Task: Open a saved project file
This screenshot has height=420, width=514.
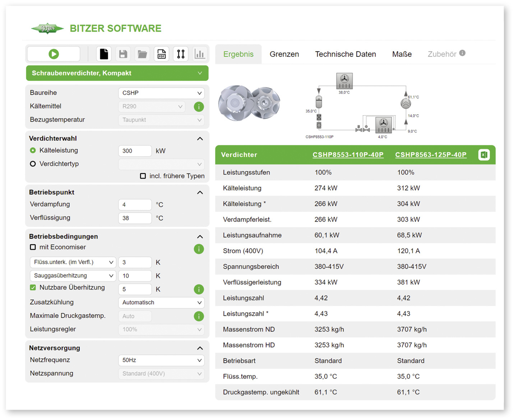Action: click(x=142, y=54)
